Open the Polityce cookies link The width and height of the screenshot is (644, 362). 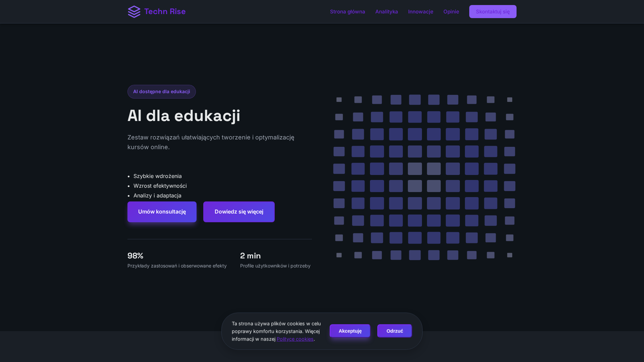point(295,339)
